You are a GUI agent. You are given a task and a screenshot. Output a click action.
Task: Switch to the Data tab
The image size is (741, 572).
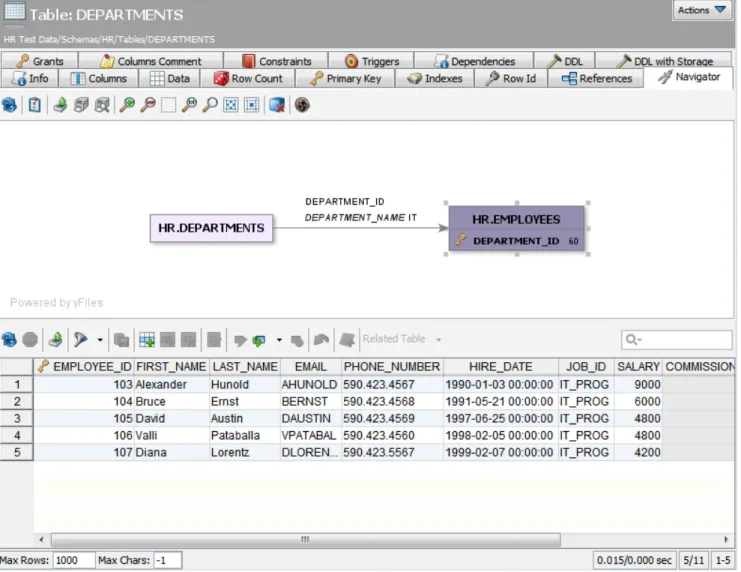point(170,78)
